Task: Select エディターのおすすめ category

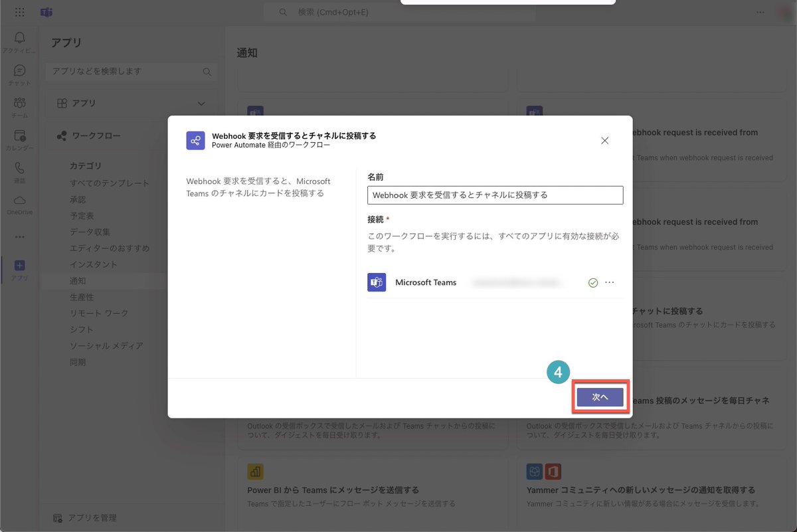Action: pos(110,248)
